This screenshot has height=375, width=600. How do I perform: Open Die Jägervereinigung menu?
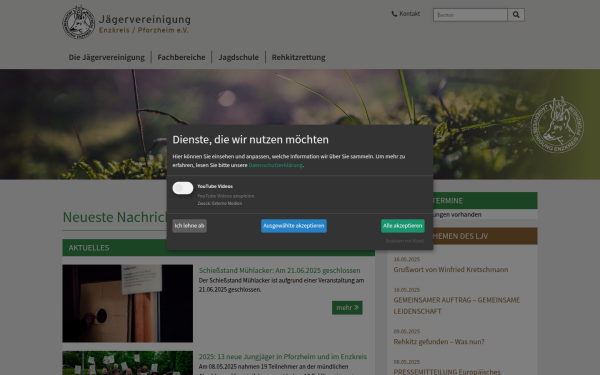pos(106,57)
